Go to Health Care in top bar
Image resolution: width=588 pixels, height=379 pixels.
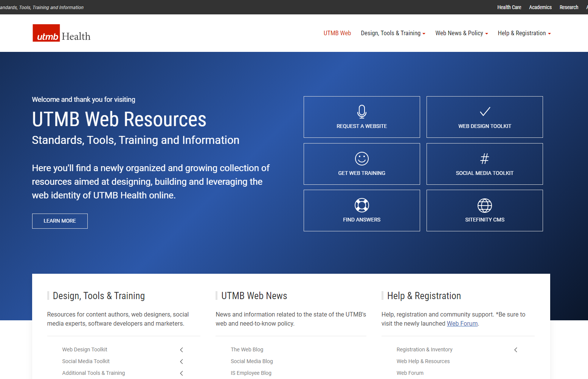pos(509,7)
